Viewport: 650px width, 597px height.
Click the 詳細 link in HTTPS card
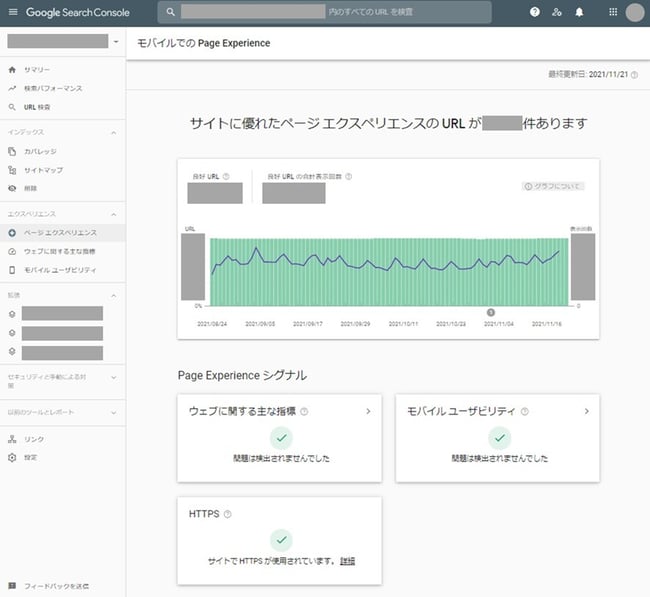click(x=347, y=561)
